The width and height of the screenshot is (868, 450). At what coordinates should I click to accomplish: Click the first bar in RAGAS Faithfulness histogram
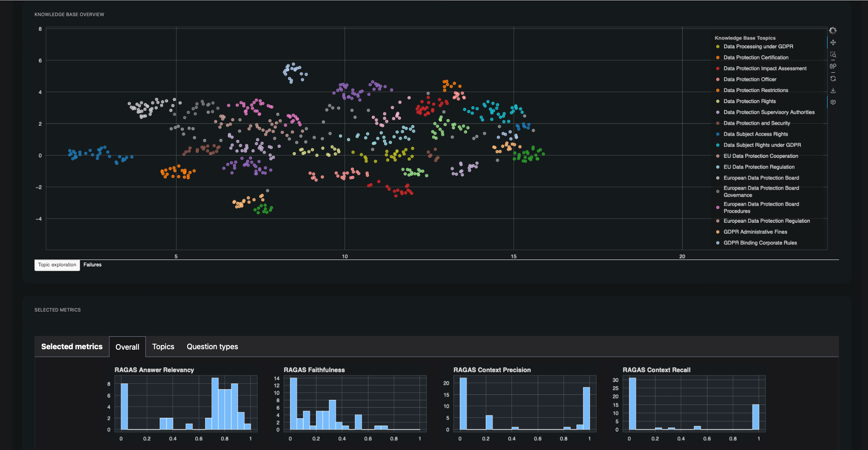tap(293, 404)
